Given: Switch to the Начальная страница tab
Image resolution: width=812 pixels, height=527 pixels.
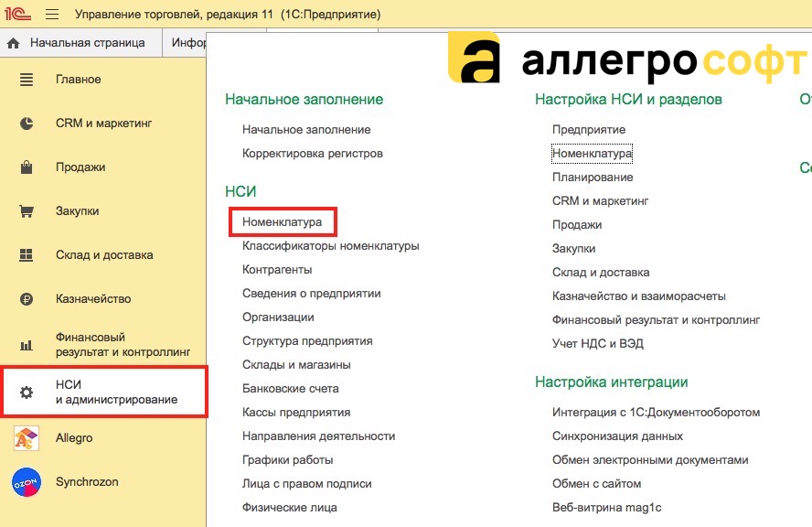Looking at the screenshot, I should pyautogui.click(x=80, y=43).
